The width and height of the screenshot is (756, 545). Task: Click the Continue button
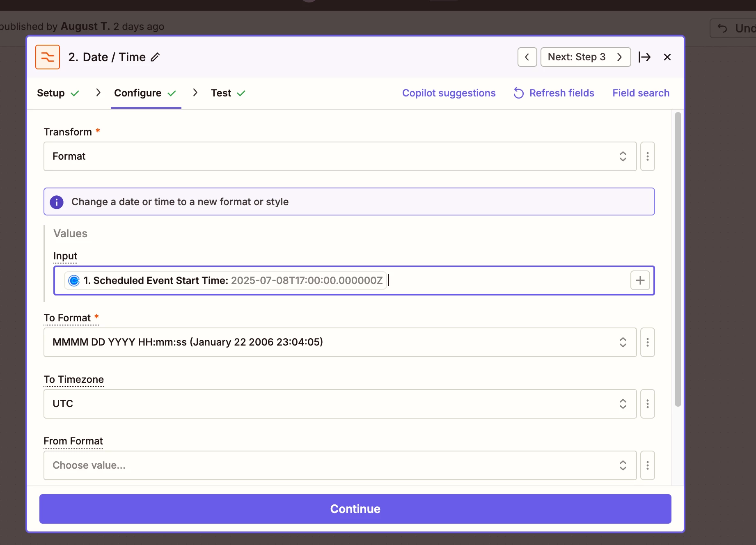[355, 509]
